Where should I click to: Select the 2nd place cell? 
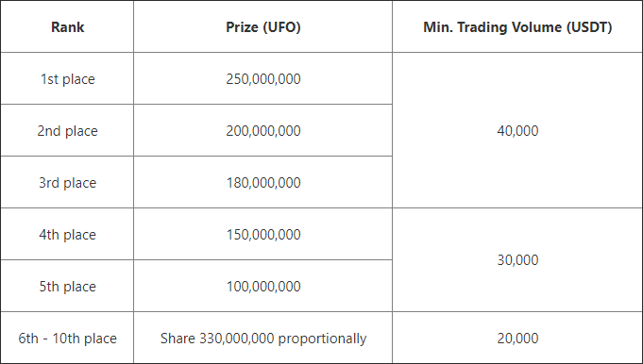tap(67, 131)
